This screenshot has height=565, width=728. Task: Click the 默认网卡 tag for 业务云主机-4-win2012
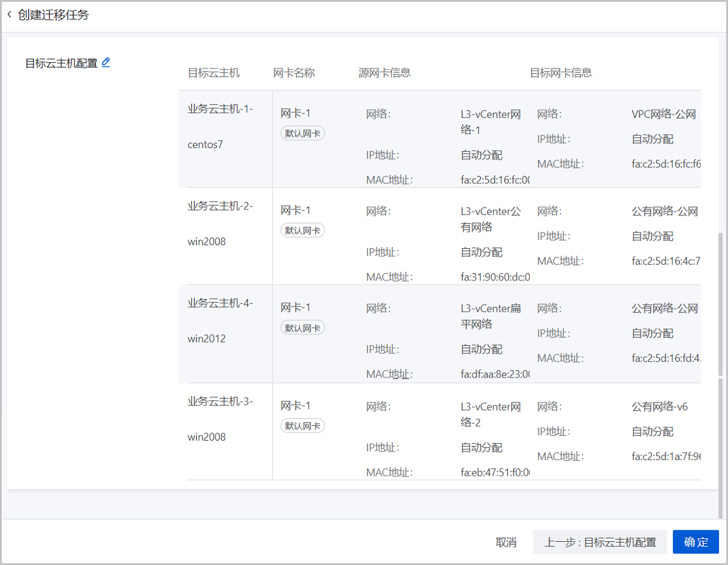point(303,328)
